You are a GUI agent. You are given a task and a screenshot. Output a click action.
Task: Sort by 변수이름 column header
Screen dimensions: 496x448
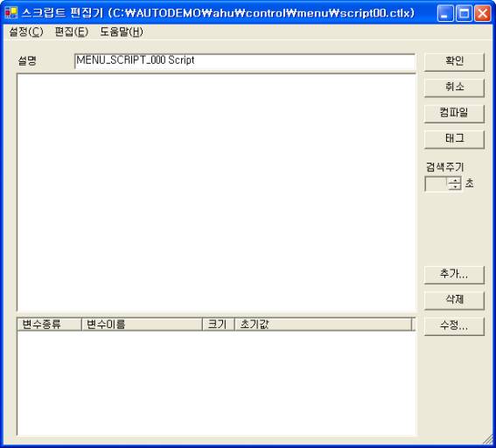coord(142,325)
